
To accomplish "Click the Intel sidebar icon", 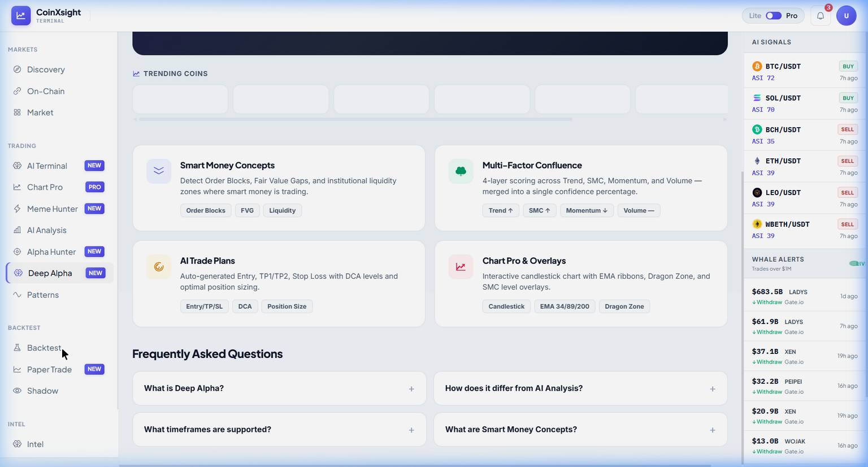I will coord(17,444).
